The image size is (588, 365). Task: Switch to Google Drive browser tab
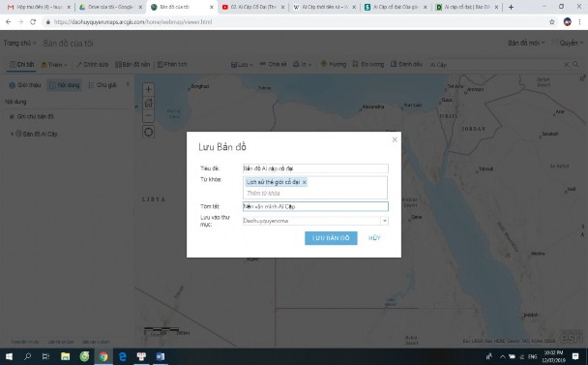pyautogui.click(x=110, y=7)
